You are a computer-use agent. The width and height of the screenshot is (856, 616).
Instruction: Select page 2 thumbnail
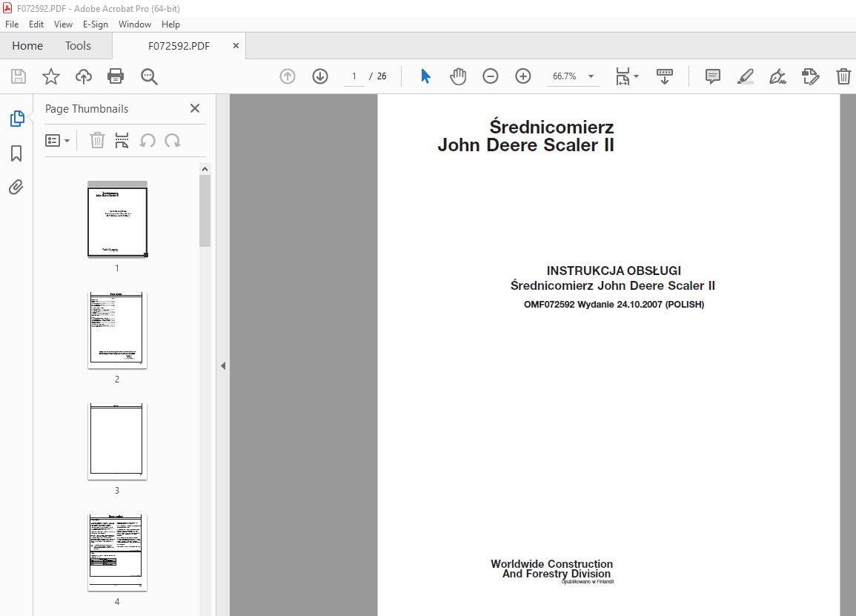click(117, 331)
